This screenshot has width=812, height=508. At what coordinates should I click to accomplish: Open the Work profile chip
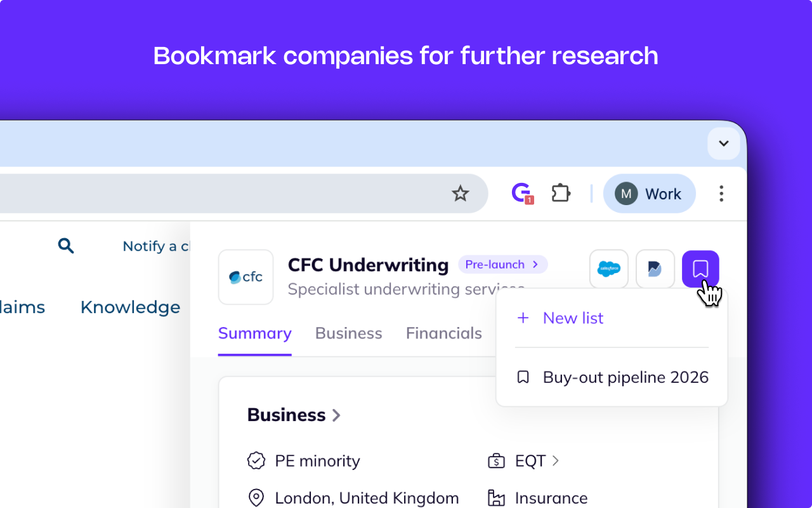click(x=649, y=194)
